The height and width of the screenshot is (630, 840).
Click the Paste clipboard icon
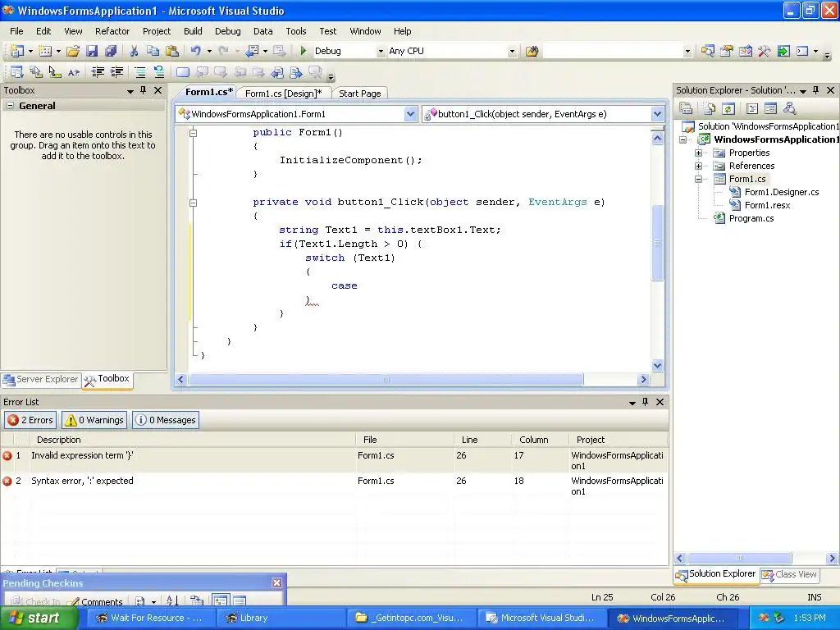[172, 51]
